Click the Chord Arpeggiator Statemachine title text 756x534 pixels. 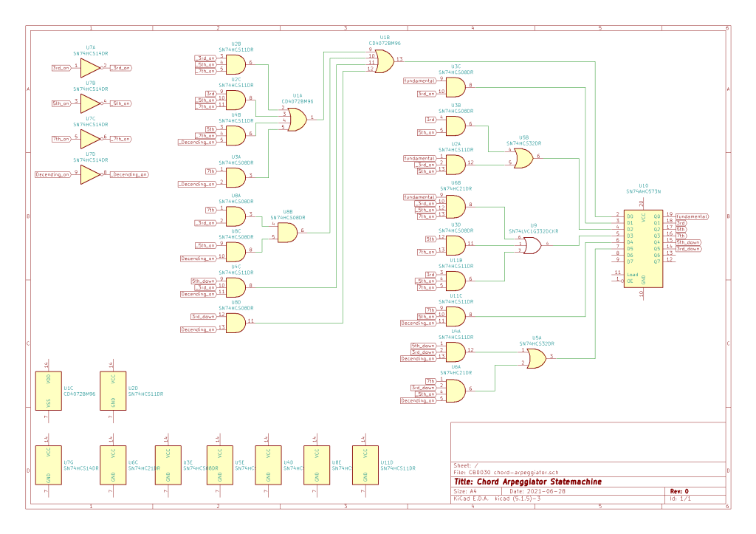(538, 482)
